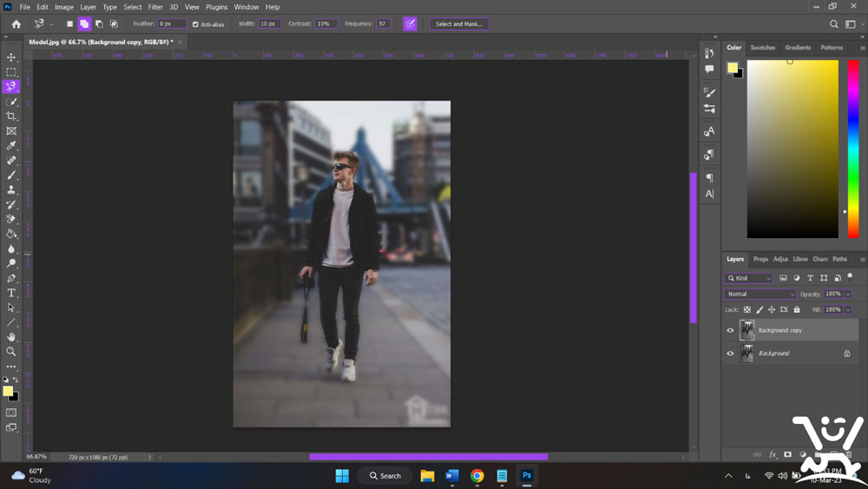Open the Search icon at top right
The height and width of the screenshot is (489, 868).
[x=833, y=23]
